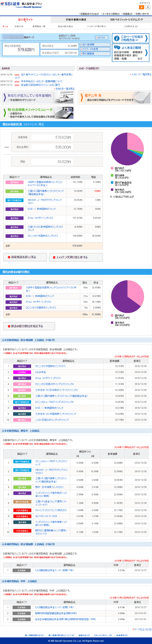Viewport: 152px width, 644px height.
Task: Select the small orange font size A button
Action: pyautogui.click(x=142, y=7)
